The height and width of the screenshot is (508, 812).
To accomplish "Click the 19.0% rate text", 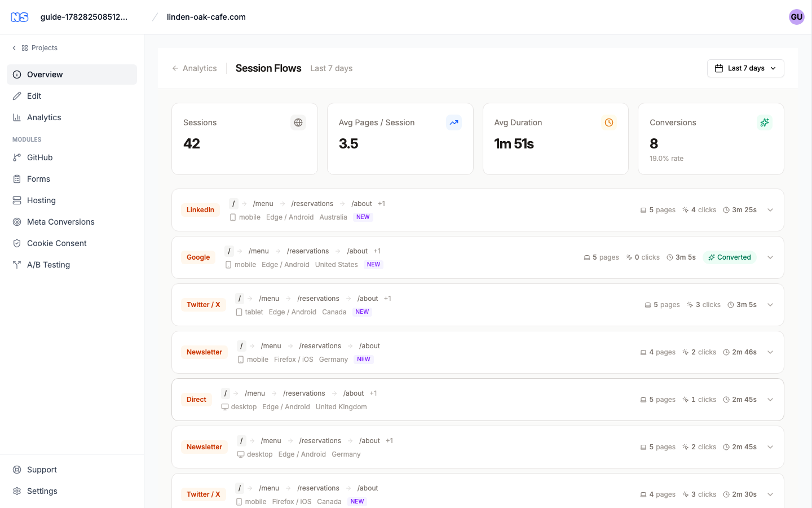I will [667, 159].
